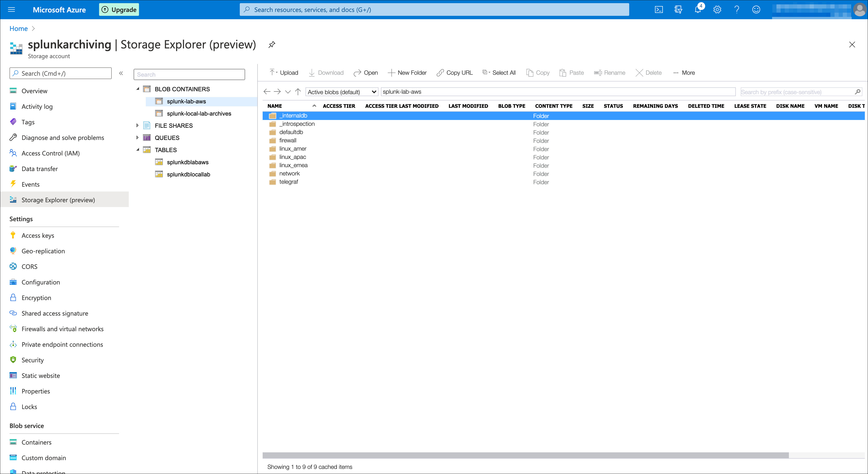Click Delete in the toolbar
The width and height of the screenshot is (868, 474).
(649, 73)
